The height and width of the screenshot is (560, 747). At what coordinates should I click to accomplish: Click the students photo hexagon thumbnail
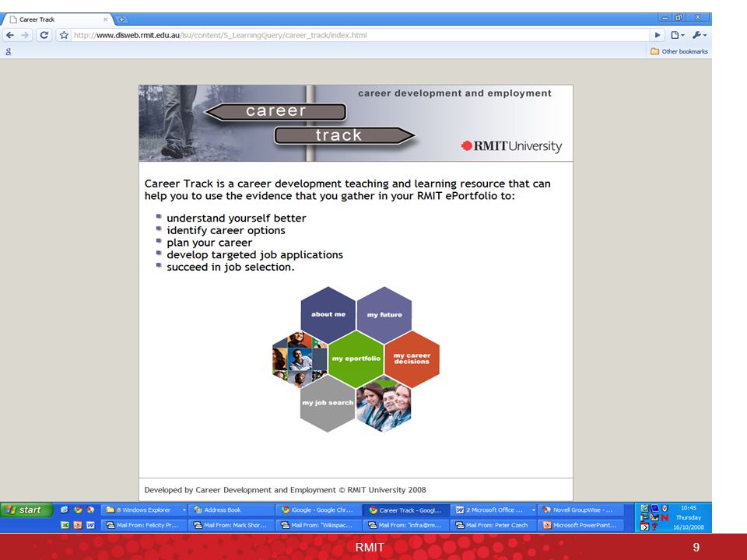coord(384,404)
